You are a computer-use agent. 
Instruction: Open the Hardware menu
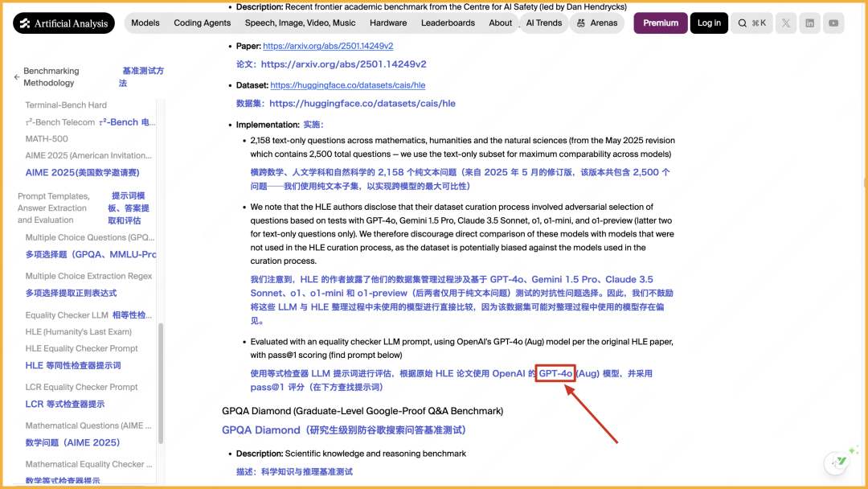388,23
